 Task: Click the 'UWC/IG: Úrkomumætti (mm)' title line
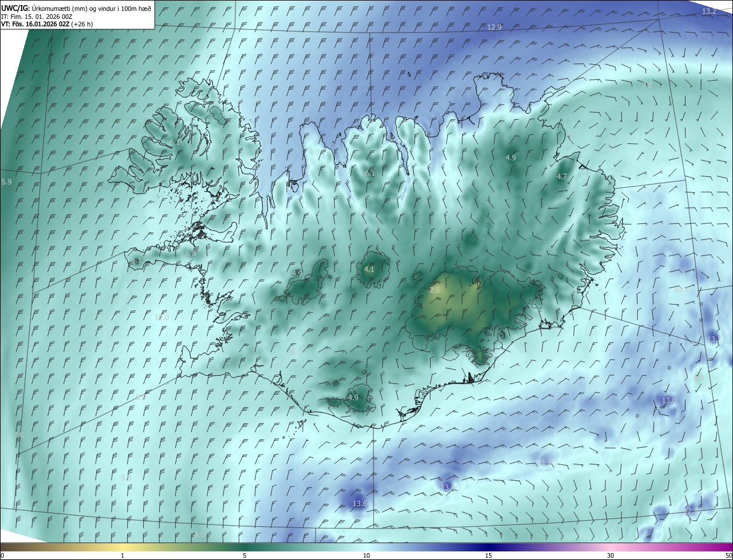[76, 8]
